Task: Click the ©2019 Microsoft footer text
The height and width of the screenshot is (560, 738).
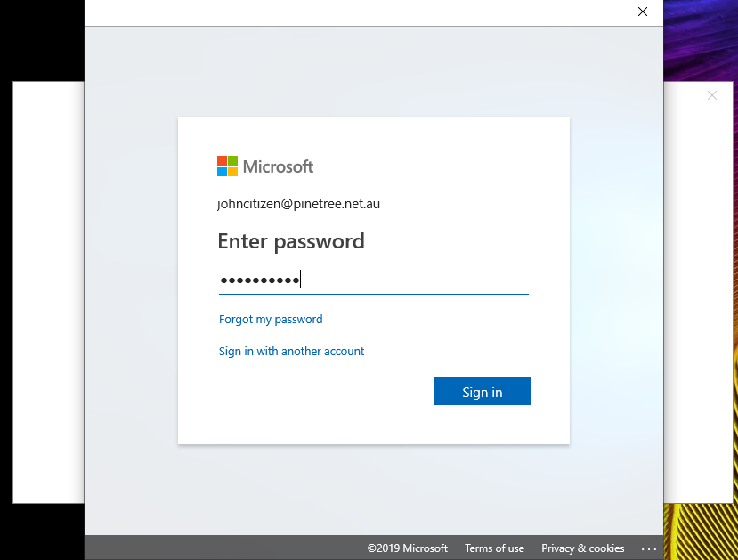Action: (407, 548)
